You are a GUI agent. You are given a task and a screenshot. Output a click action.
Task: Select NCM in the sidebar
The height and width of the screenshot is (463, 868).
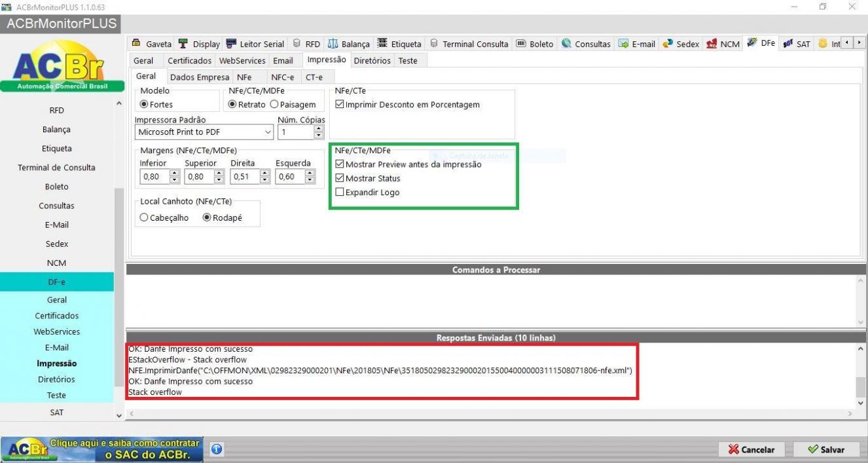(x=57, y=263)
